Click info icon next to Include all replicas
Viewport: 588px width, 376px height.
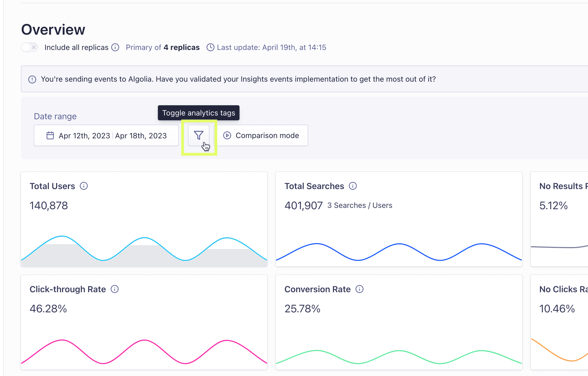pyautogui.click(x=115, y=48)
